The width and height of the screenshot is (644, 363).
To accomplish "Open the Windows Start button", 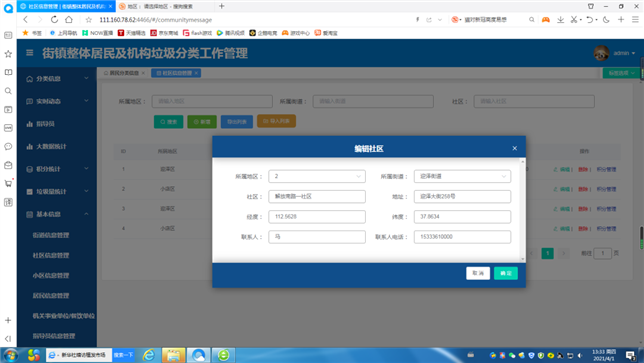I will [11, 355].
